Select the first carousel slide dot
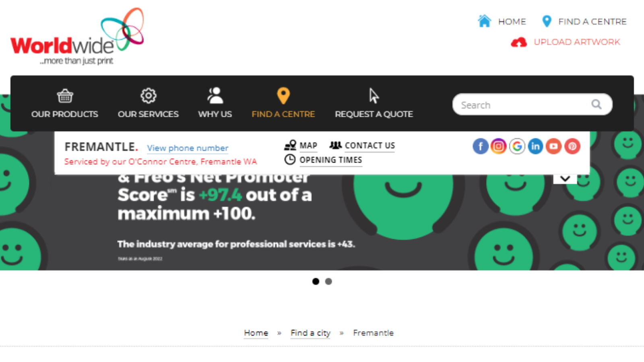 [x=316, y=282]
